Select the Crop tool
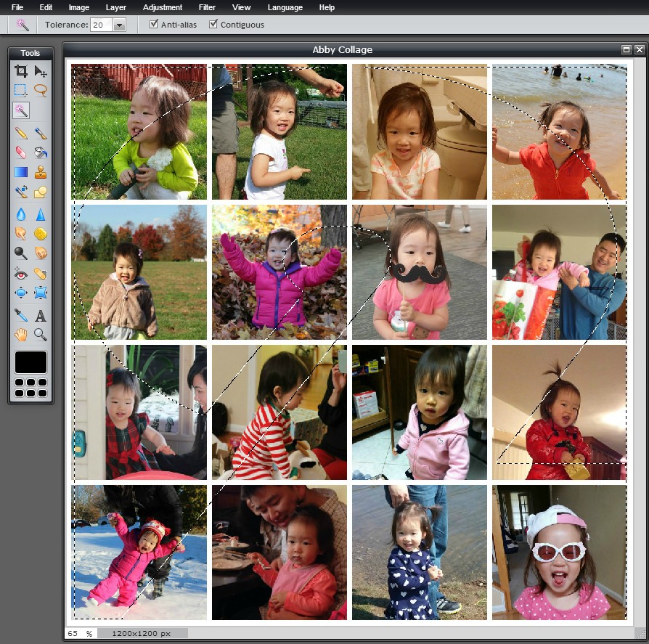The height and width of the screenshot is (644, 649). pyautogui.click(x=21, y=71)
